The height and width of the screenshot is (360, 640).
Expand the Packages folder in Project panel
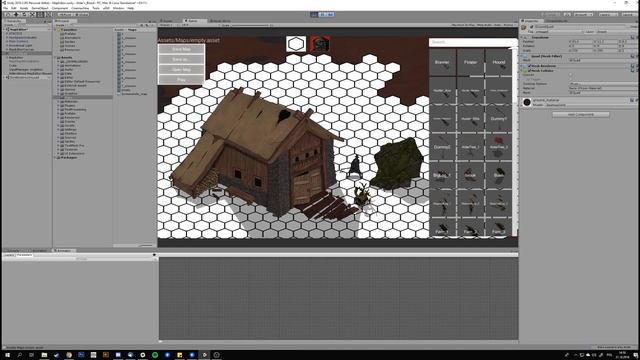click(x=56, y=158)
